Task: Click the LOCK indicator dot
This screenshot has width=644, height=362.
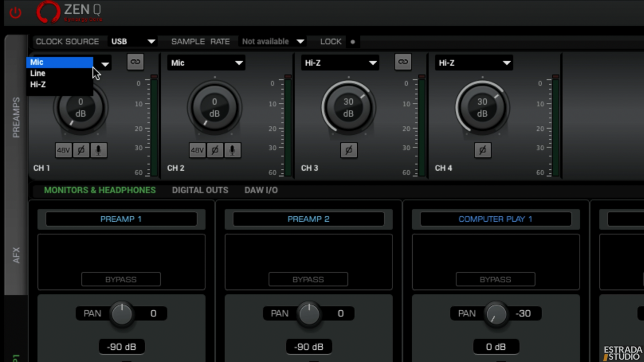Action: [x=352, y=42]
